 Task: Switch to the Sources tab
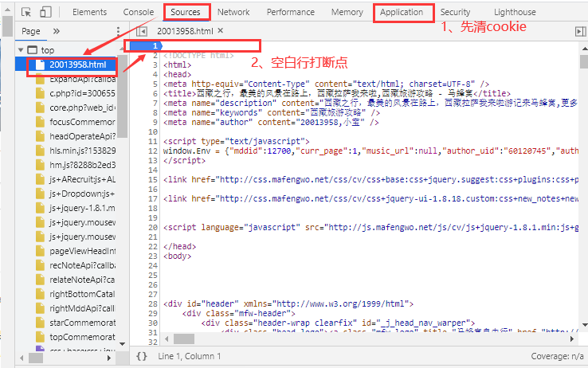(186, 13)
